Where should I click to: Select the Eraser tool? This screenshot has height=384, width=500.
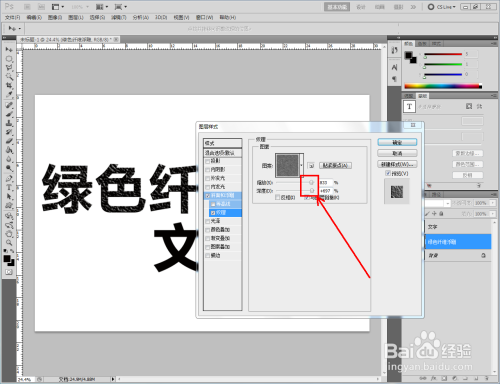pos(9,141)
